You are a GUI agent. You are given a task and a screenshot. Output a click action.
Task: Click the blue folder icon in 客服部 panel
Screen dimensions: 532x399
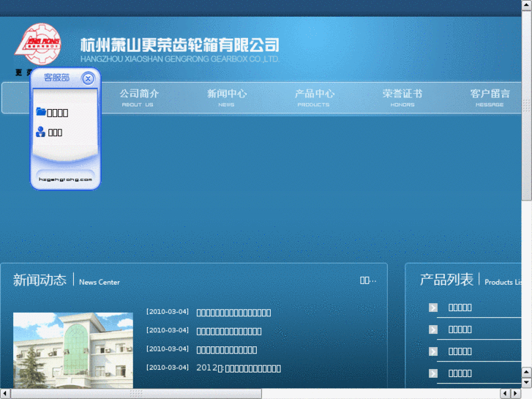tap(41, 111)
